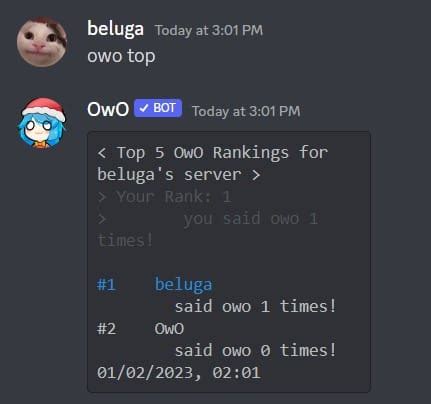The height and width of the screenshot is (404, 431).
Task: Click the faded "Your Rank: 1" line
Action: [x=164, y=197]
